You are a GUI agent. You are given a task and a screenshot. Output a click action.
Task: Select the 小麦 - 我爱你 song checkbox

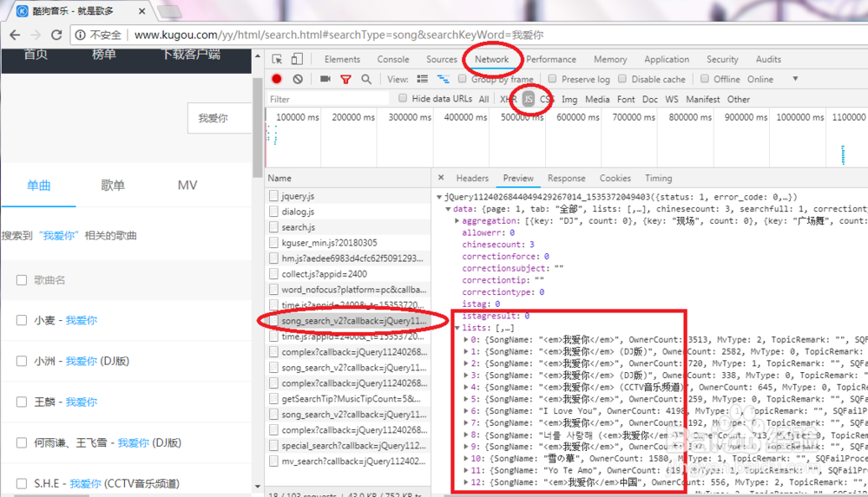click(x=22, y=320)
